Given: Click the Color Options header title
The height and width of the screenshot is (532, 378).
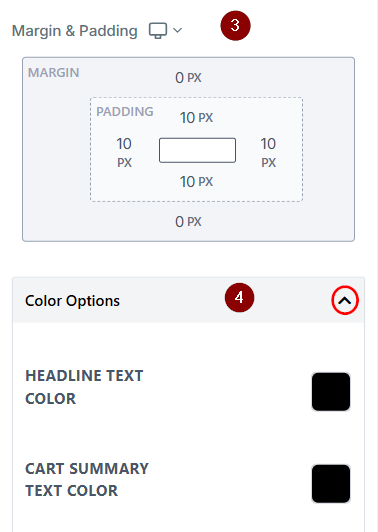Looking at the screenshot, I should coord(72,301).
